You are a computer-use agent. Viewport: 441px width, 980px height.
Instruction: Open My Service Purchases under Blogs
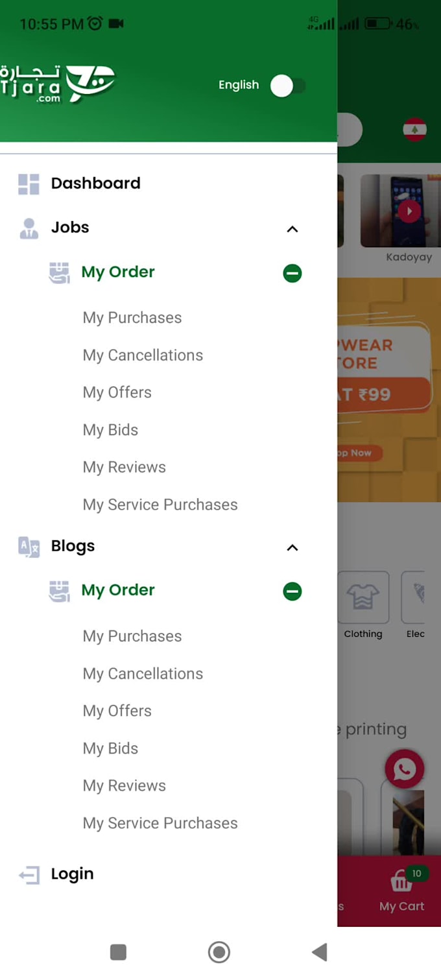point(160,824)
